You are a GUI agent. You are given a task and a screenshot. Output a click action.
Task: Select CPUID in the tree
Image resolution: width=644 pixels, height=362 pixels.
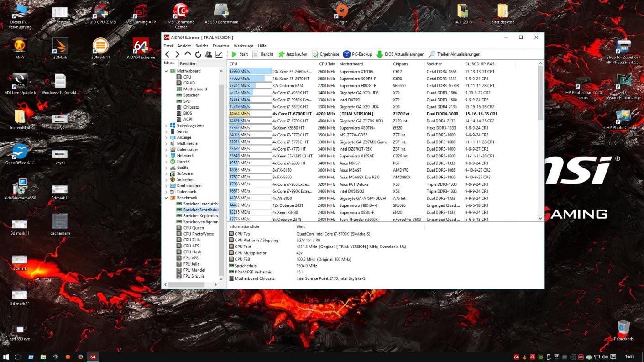tap(189, 83)
